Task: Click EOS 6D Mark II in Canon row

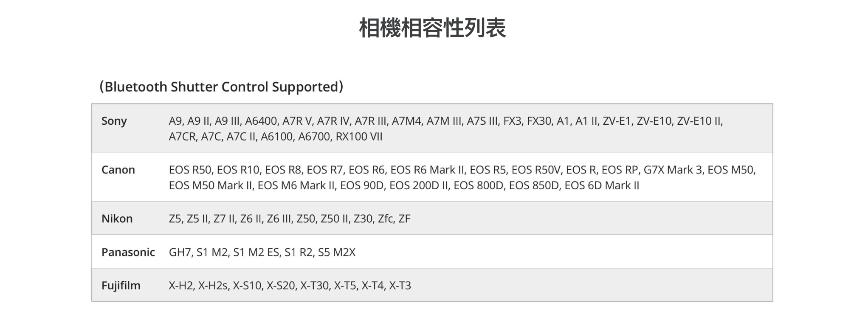Action: [601, 185]
